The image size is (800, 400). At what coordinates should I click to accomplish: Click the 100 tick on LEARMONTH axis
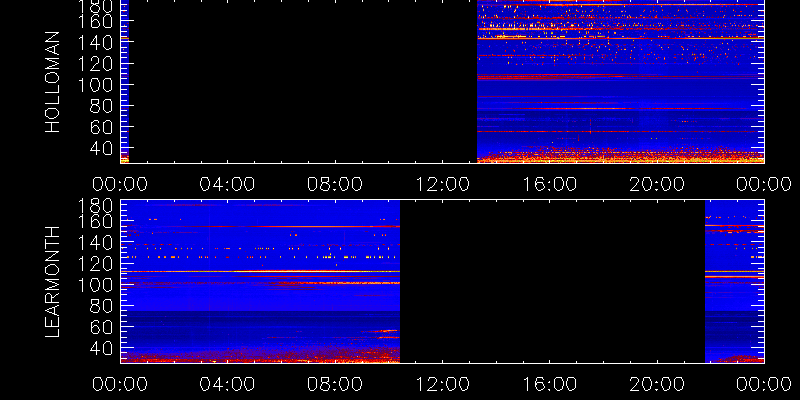pyautogui.click(x=95, y=285)
